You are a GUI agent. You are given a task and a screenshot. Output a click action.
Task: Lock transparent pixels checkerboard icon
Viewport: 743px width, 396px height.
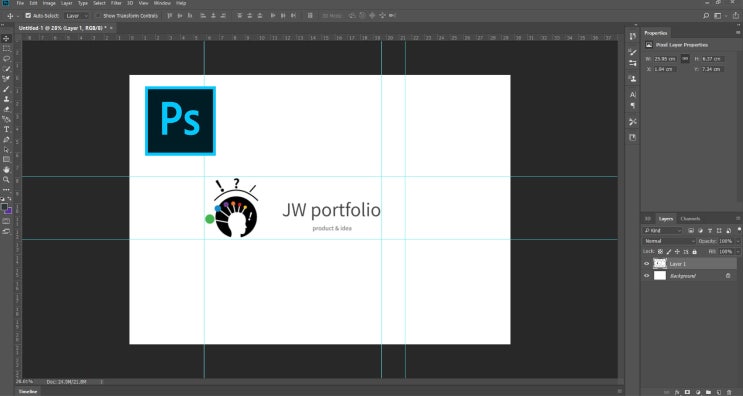coord(661,252)
